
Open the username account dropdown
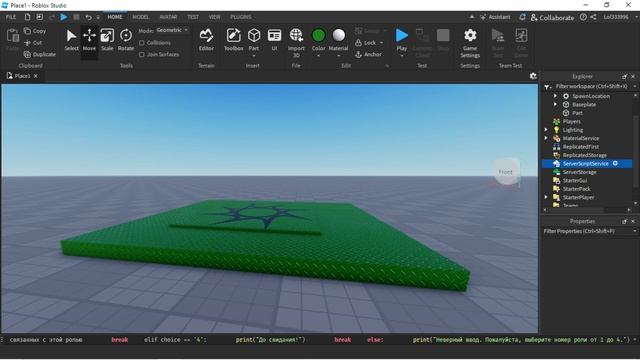(x=620, y=17)
